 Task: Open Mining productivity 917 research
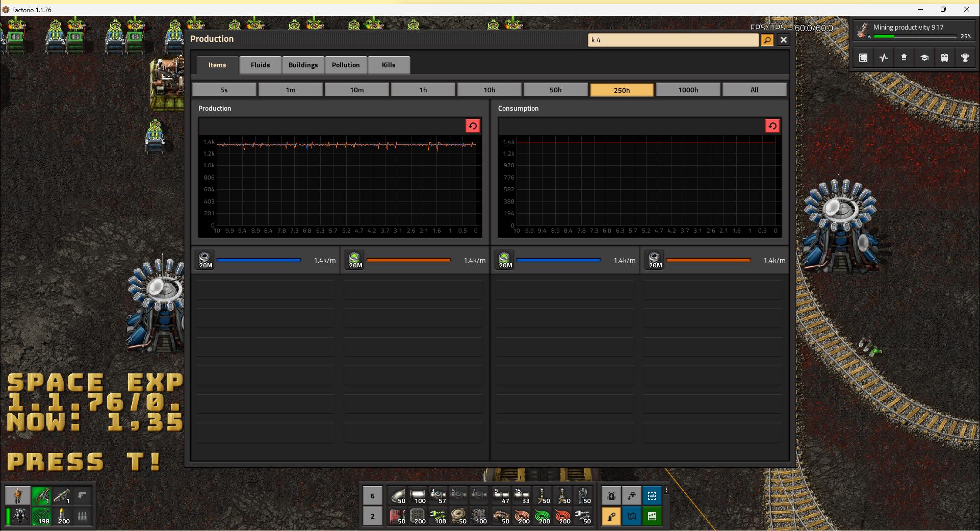coord(913,31)
